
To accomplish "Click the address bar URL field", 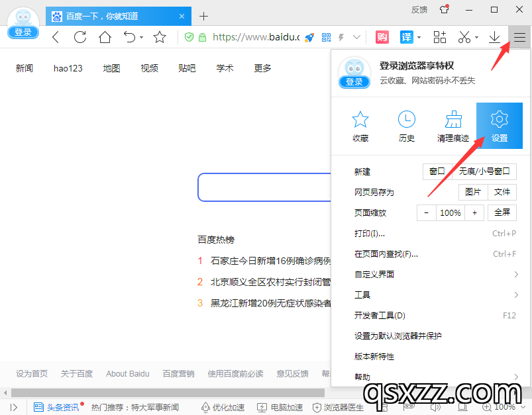I will coord(256,37).
